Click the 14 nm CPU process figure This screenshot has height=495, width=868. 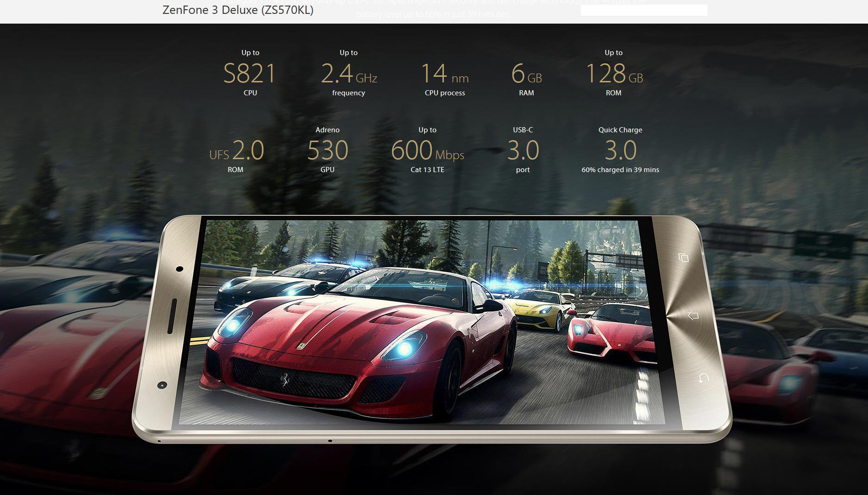[x=444, y=74]
